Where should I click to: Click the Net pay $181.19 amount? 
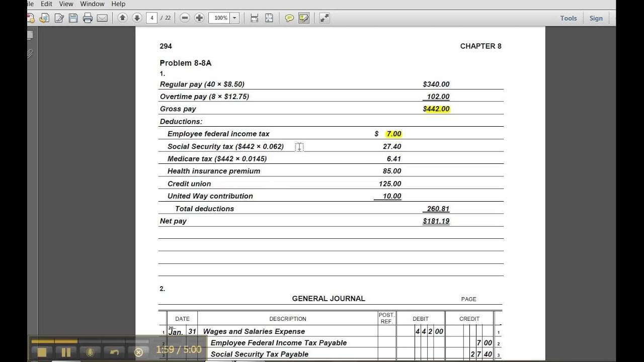click(x=436, y=221)
